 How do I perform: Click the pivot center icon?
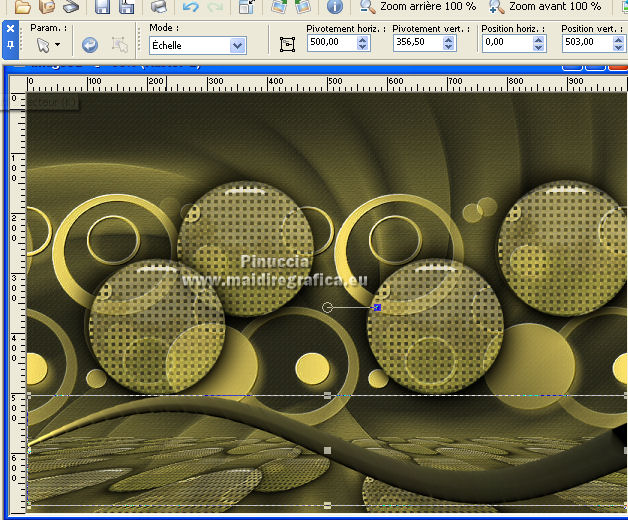point(288,45)
